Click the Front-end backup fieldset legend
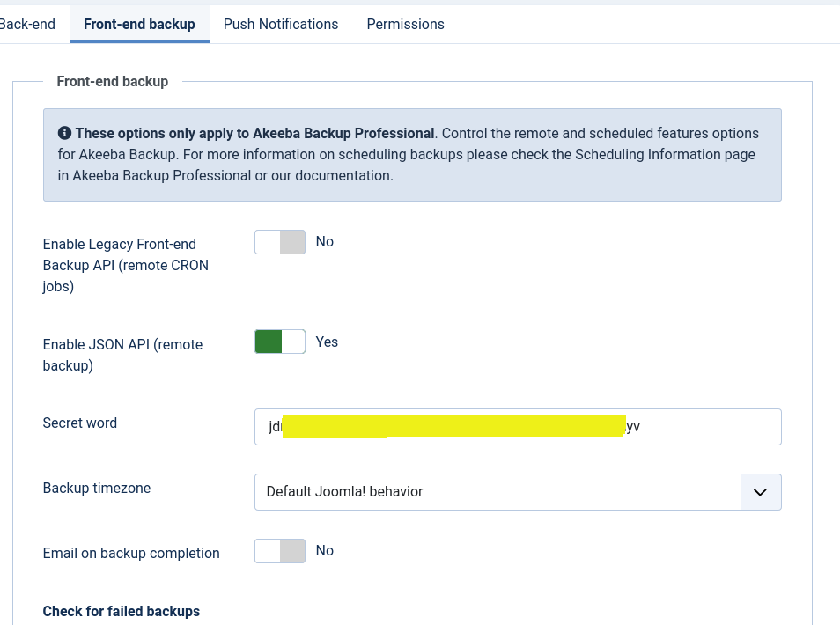This screenshot has width=840, height=625. tap(113, 81)
